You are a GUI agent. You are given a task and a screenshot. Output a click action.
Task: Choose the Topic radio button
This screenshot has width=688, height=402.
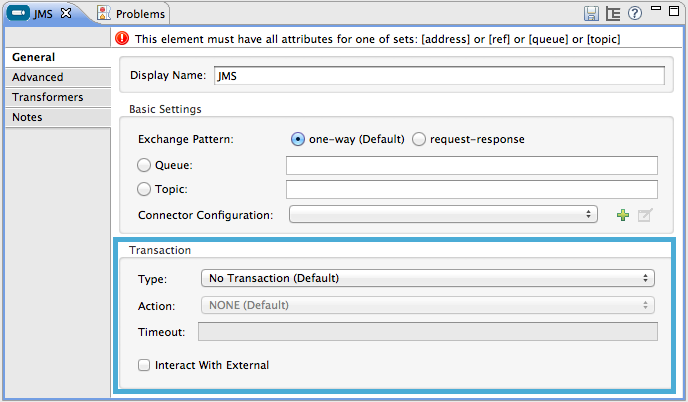coord(143,189)
